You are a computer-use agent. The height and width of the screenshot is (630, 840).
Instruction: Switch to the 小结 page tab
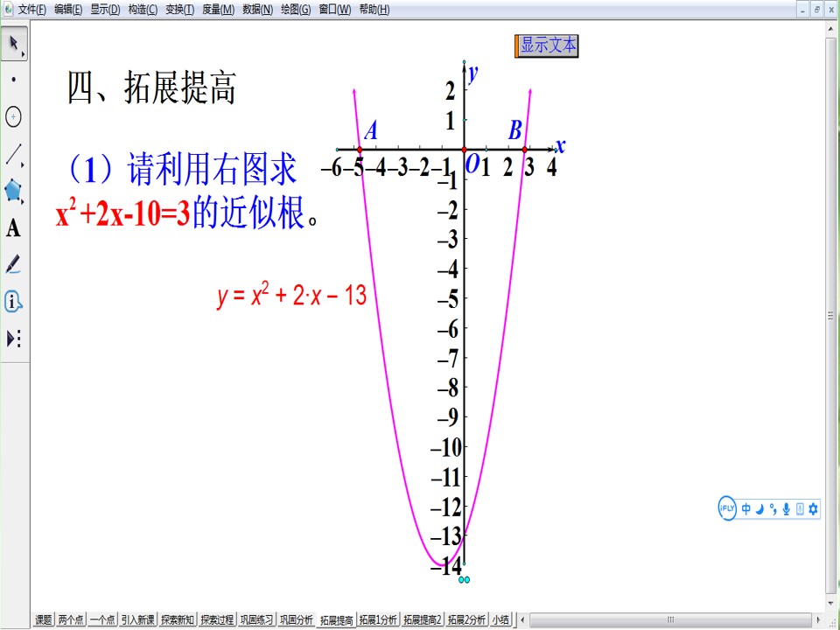[x=500, y=619]
